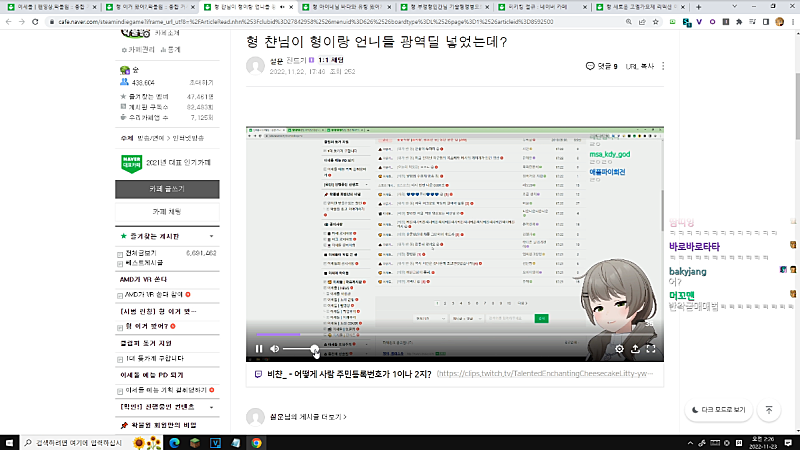Screen dimensions: 800x450
Task: Open 이세돌 예능 기획 board
Action: click(165, 390)
